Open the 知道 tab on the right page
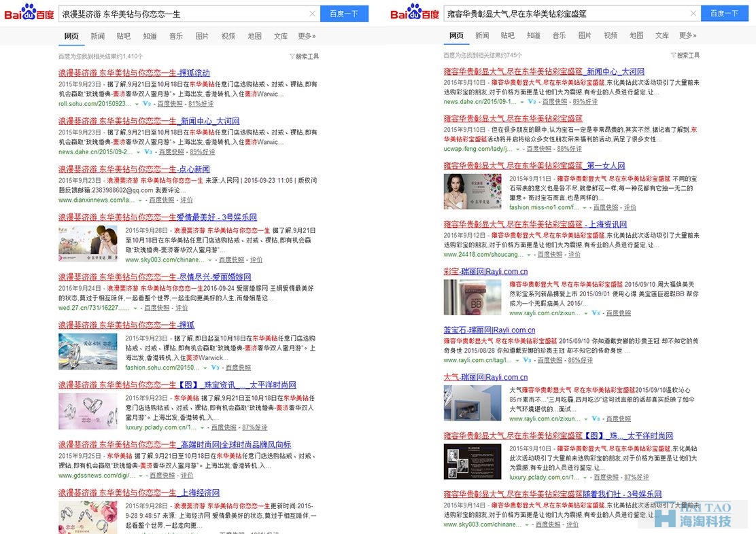This screenshot has width=756, height=534. (533, 35)
